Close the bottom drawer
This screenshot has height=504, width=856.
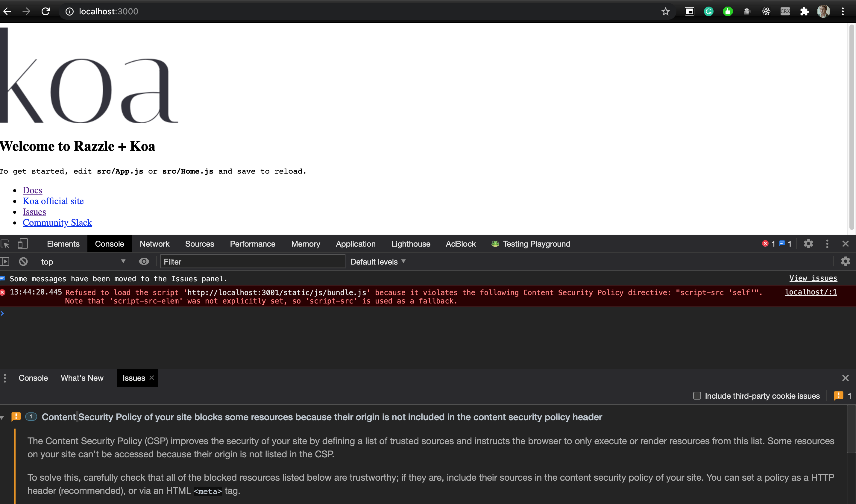tap(846, 378)
